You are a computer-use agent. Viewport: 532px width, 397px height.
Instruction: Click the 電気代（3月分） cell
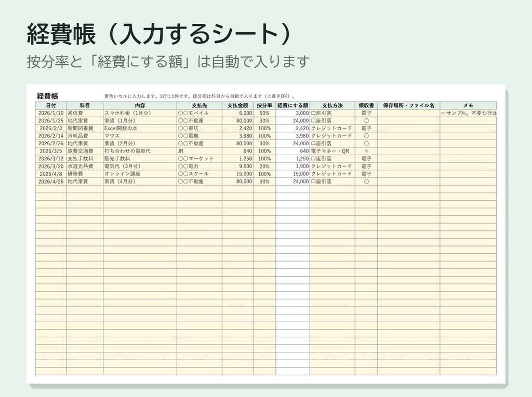(x=140, y=166)
